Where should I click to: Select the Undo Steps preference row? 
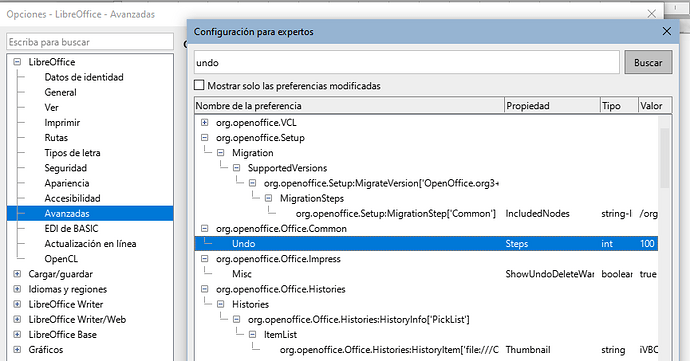point(426,243)
